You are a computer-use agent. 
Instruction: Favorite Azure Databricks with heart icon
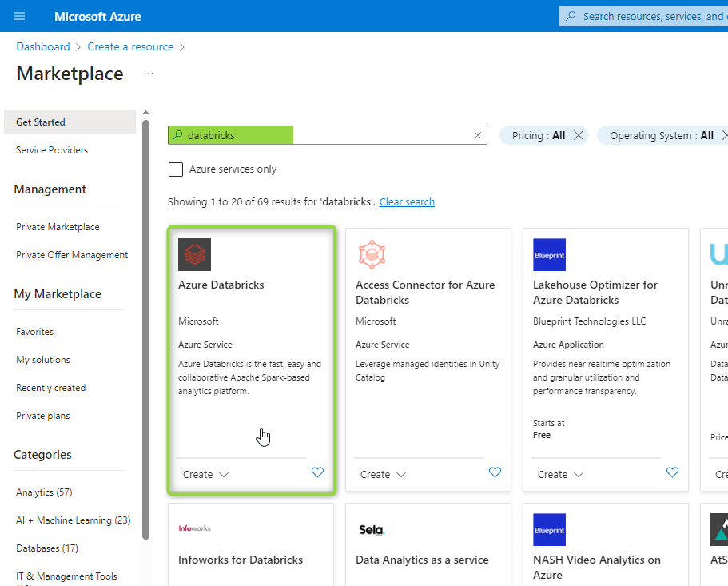[317, 472]
